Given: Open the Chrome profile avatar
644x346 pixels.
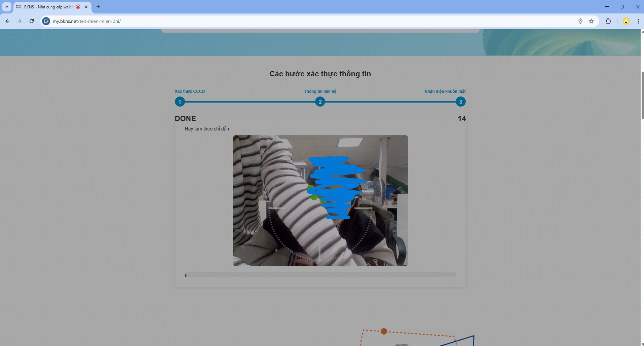Looking at the screenshot, I should pyautogui.click(x=626, y=21).
